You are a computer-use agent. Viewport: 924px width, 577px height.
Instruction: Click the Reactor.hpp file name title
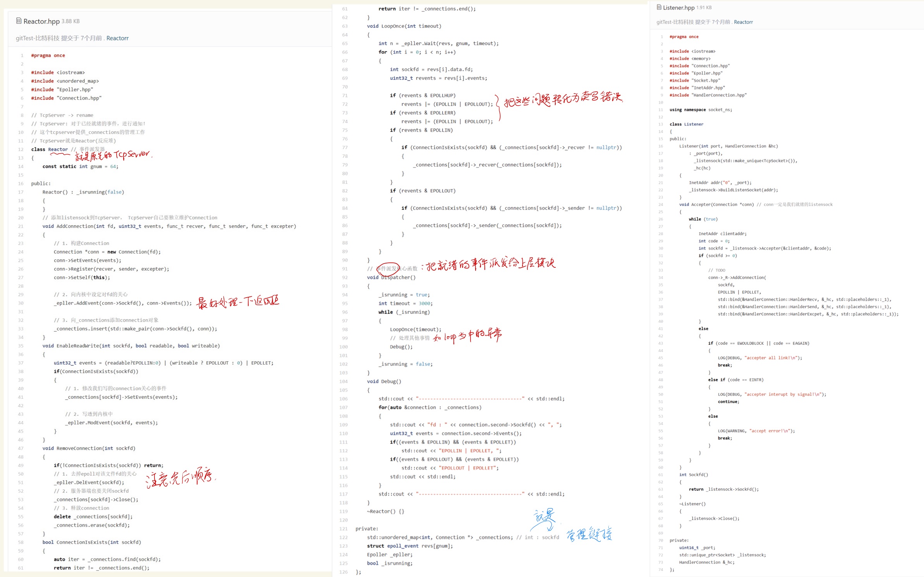click(x=41, y=21)
